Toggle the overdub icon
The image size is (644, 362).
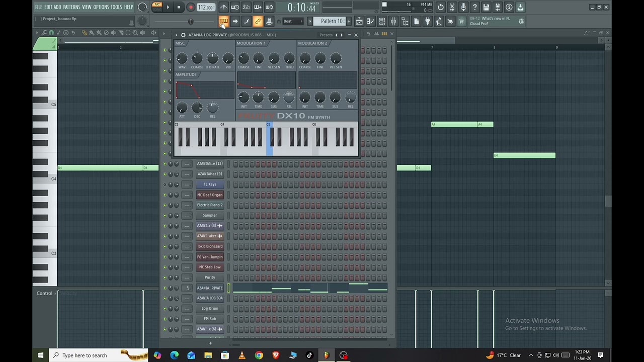[258, 7]
